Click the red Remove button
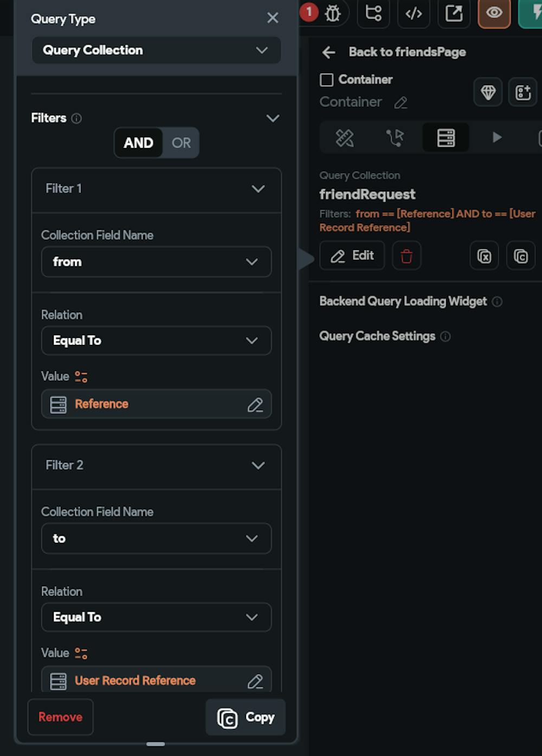 pyautogui.click(x=60, y=717)
